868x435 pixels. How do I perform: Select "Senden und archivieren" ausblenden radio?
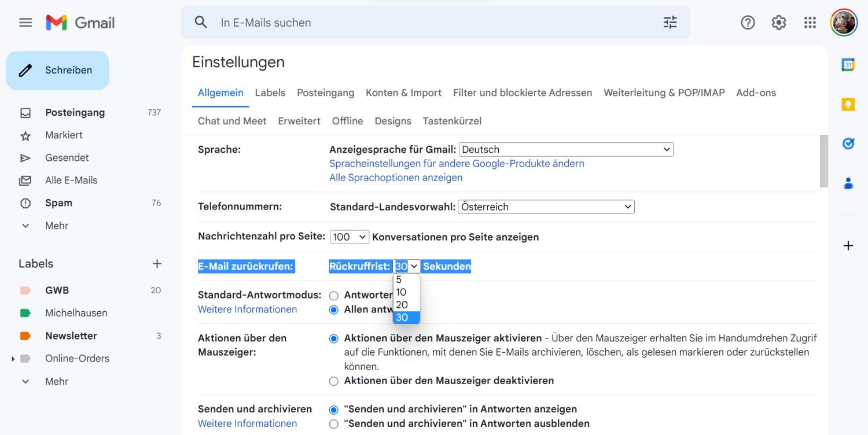tap(333, 424)
